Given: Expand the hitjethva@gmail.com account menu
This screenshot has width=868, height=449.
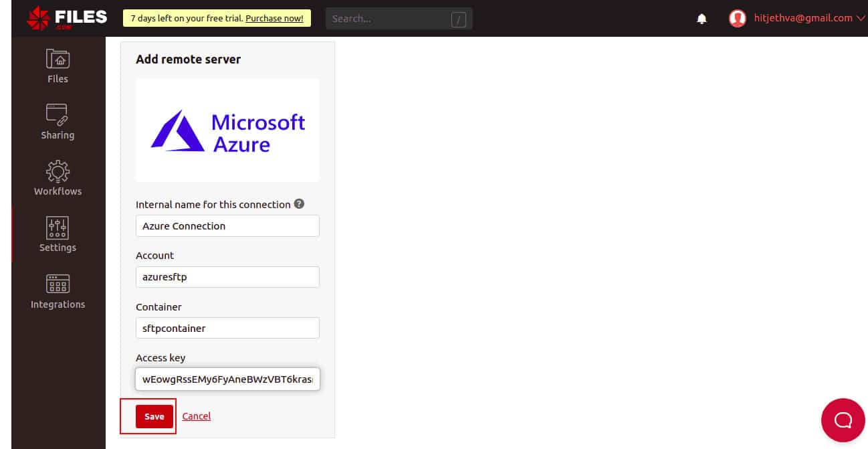Looking at the screenshot, I should [x=808, y=18].
